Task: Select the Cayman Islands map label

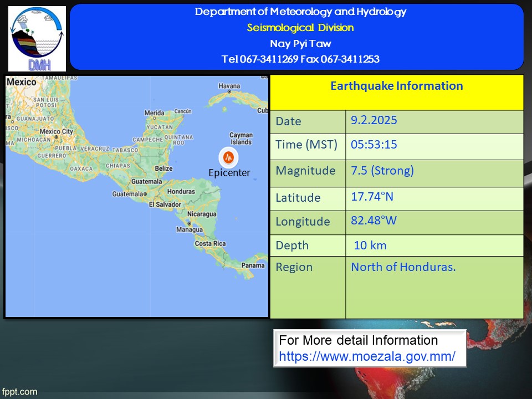Action: pos(241,139)
